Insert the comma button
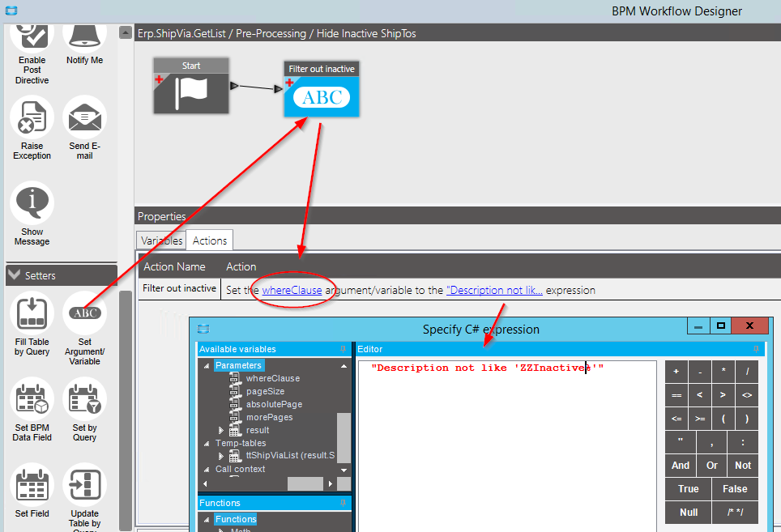781x532 pixels. pos(712,442)
